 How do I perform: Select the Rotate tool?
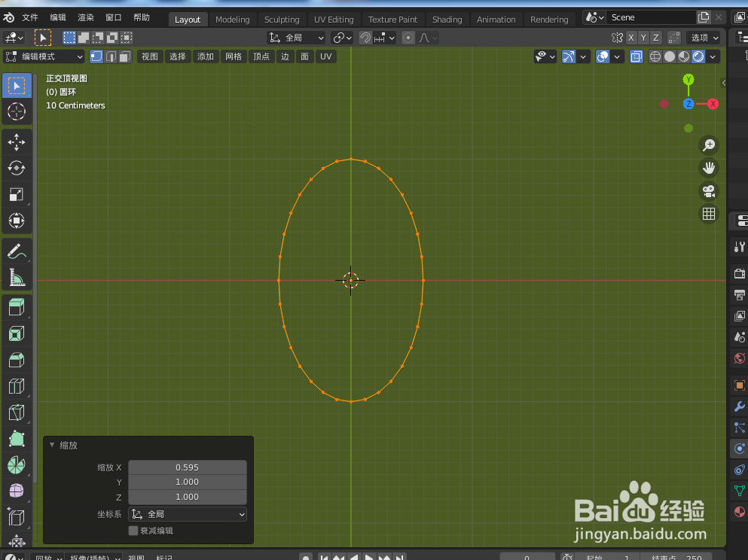[x=17, y=168]
